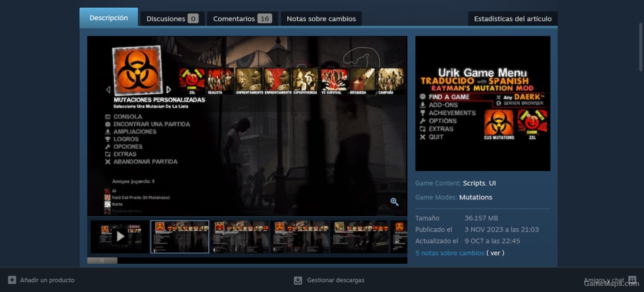This screenshot has width=644, height=292.
Task: Click the large biohazard mutation icon
Action: 137,70
